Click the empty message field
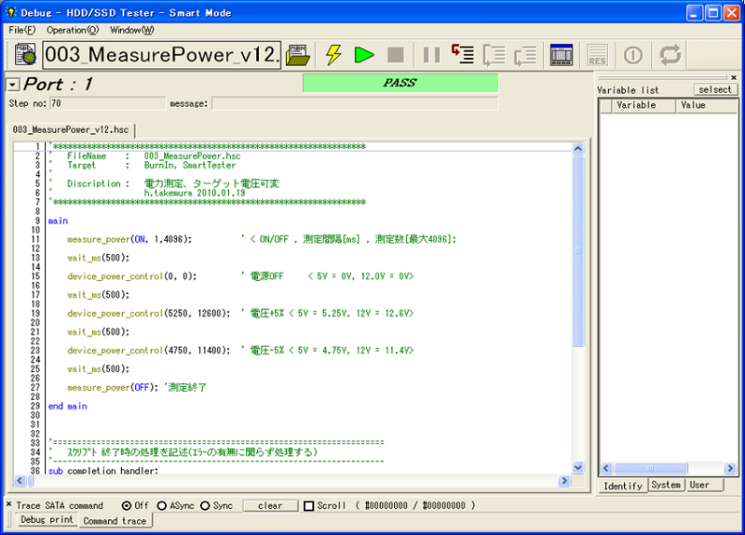This screenshot has width=745, height=535. point(355,103)
